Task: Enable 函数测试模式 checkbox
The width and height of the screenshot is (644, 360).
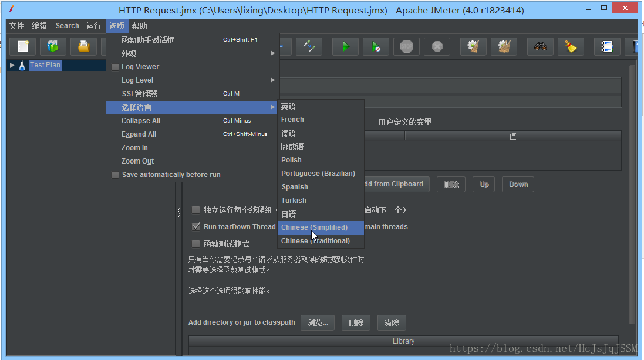Action: [196, 244]
